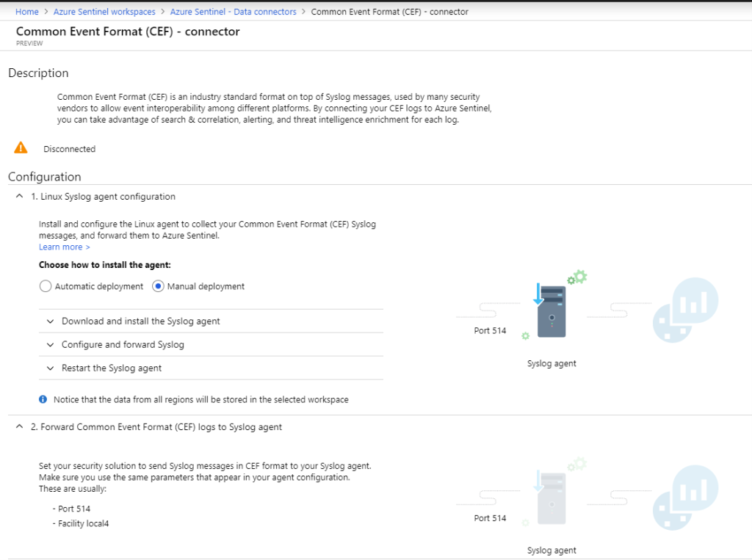Click the green gears icon above the server

pyautogui.click(x=577, y=277)
